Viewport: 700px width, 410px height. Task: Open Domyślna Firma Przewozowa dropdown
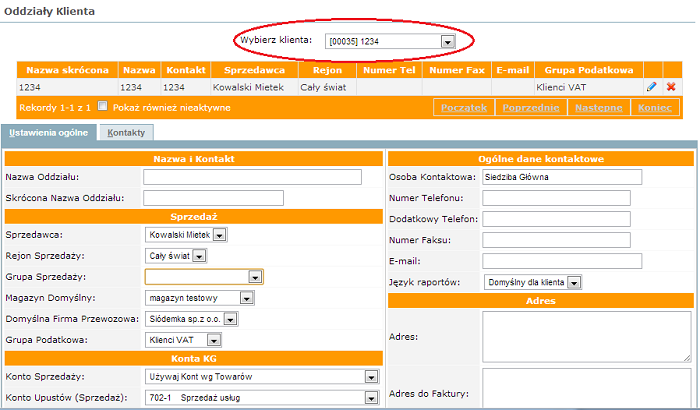192,319
